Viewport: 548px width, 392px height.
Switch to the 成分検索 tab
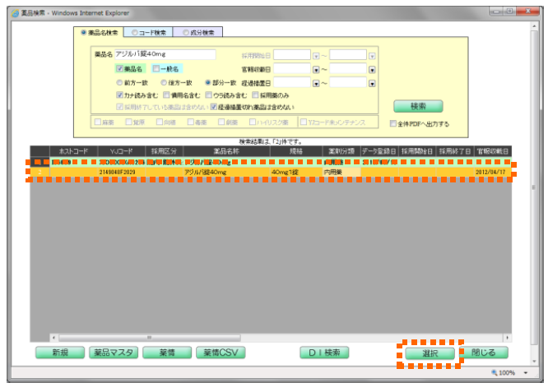(198, 32)
